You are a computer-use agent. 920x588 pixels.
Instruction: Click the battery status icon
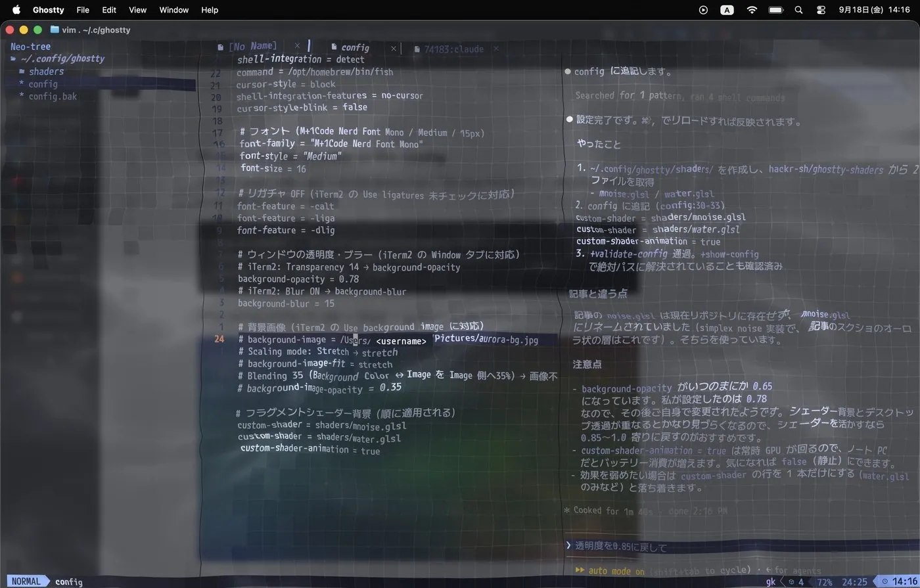tap(776, 10)
